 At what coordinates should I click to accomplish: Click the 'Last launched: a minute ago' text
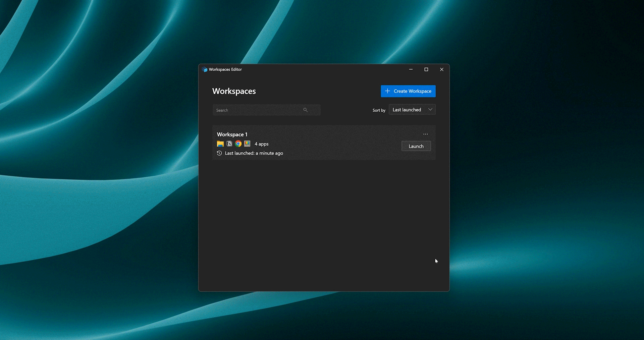(254, 153)
